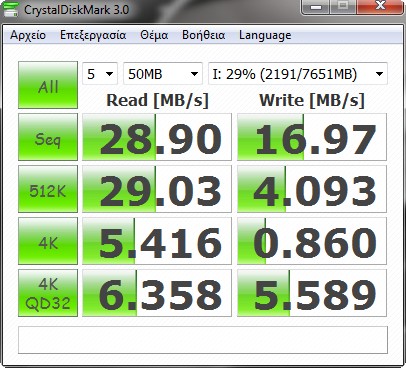Open the Αρχείο menu
This screenshot has width=406, height=368.
[x=28, y=35]
